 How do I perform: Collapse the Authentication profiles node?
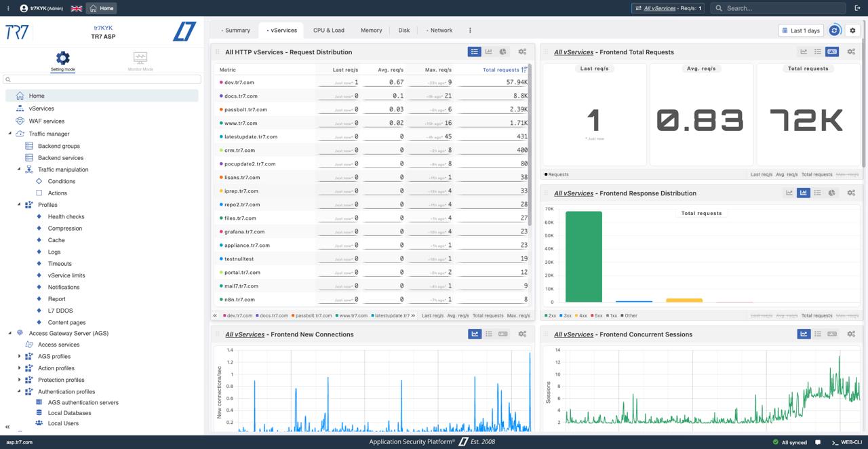(19, 391)
